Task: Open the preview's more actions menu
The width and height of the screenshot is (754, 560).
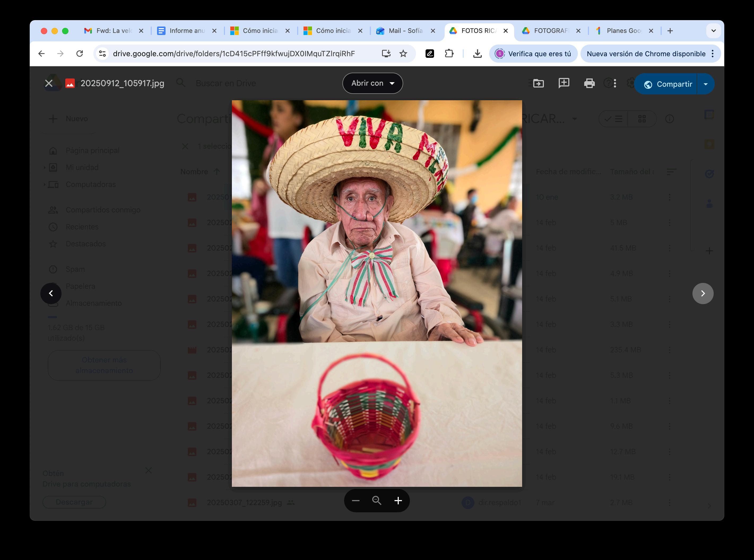Action: click(x=615, y=83)
